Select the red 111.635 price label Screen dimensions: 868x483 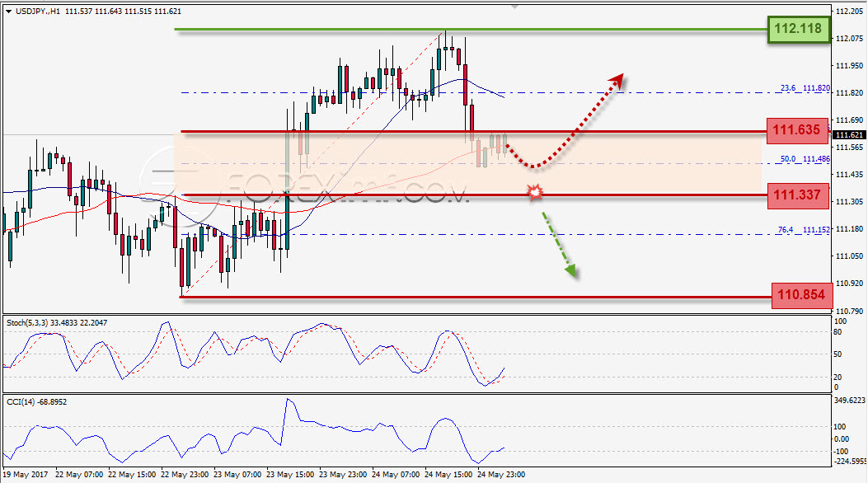tap(797, 130)
